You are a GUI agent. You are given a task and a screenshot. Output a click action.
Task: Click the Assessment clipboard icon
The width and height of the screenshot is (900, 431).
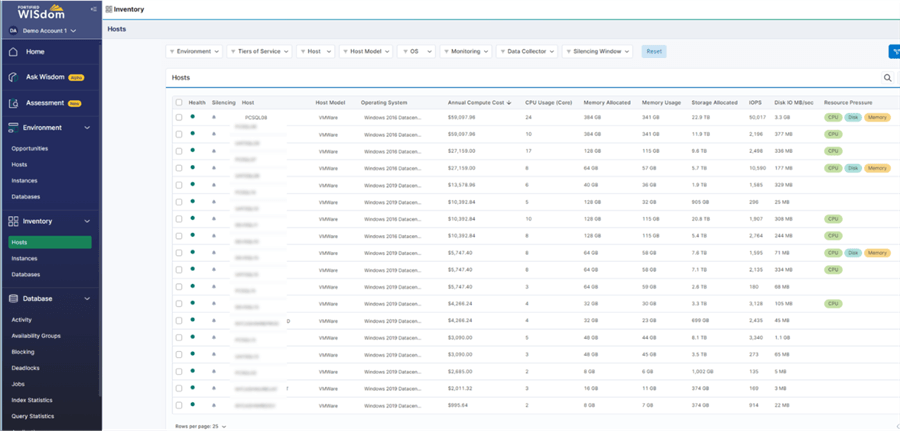coord(13,103)
